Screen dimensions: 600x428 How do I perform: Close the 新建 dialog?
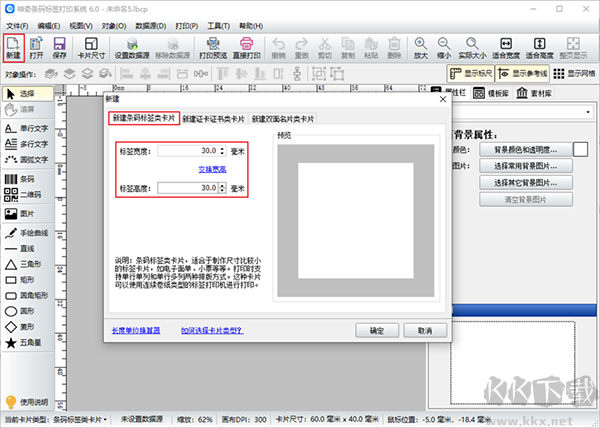pos(443,99)
